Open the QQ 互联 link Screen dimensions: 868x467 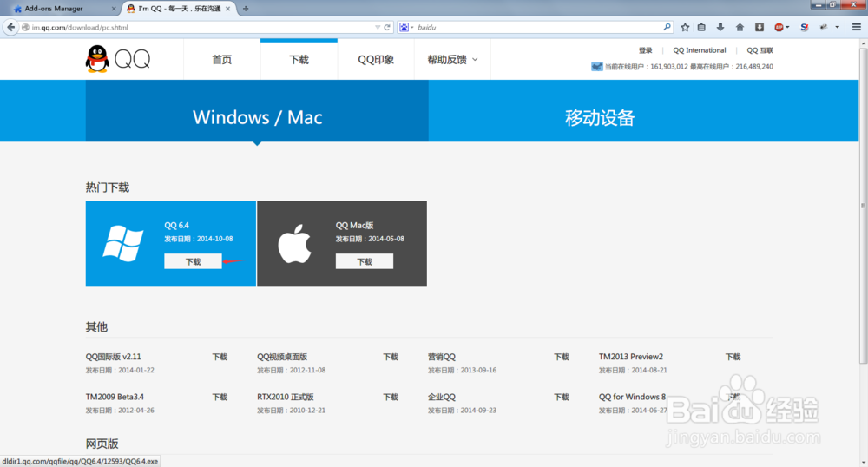pyautogui.click(x=759, y=50)
